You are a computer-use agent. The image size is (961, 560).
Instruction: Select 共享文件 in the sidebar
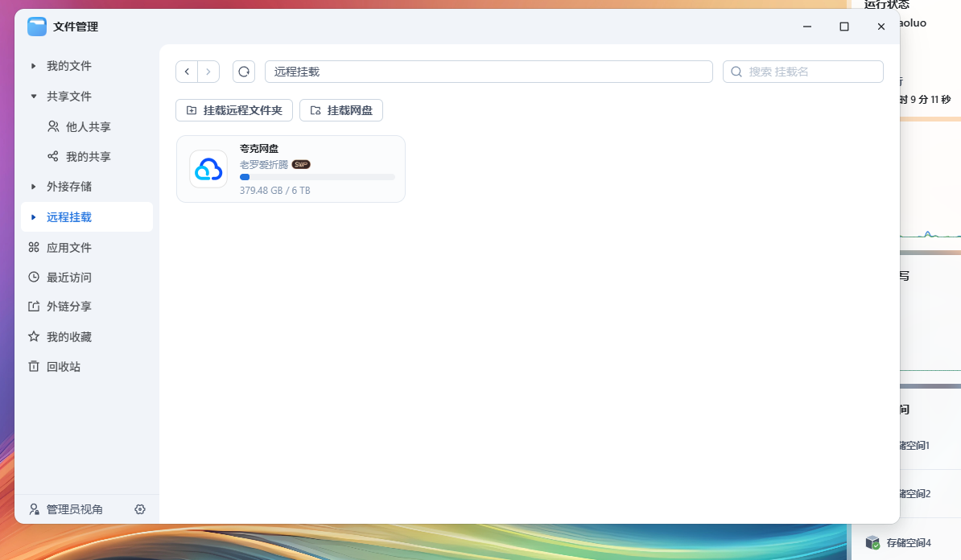(69, 97)
